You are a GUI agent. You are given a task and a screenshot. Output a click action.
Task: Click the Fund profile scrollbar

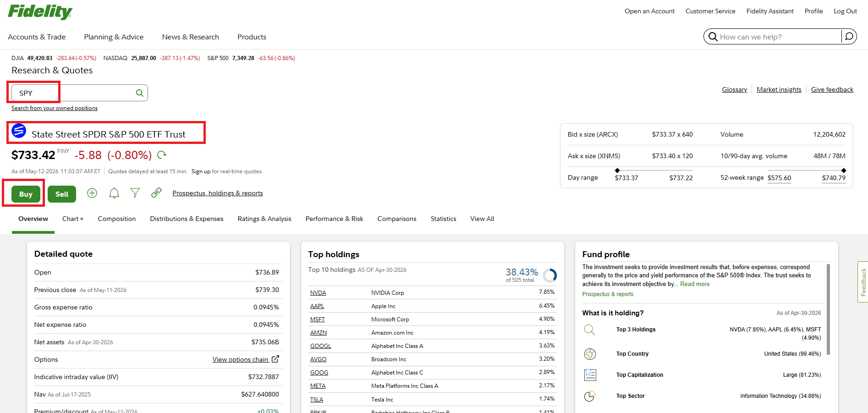[x=828, y=309]
